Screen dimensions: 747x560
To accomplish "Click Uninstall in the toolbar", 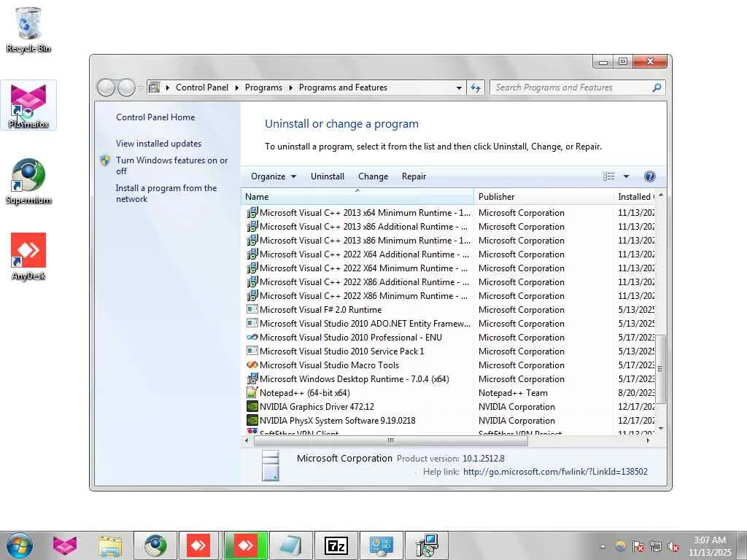I will coord(328,176).
